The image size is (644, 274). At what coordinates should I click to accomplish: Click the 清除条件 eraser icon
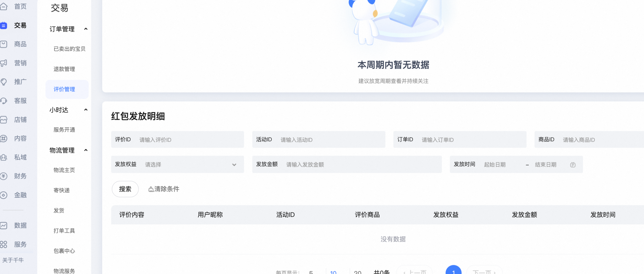pos(151,189)
